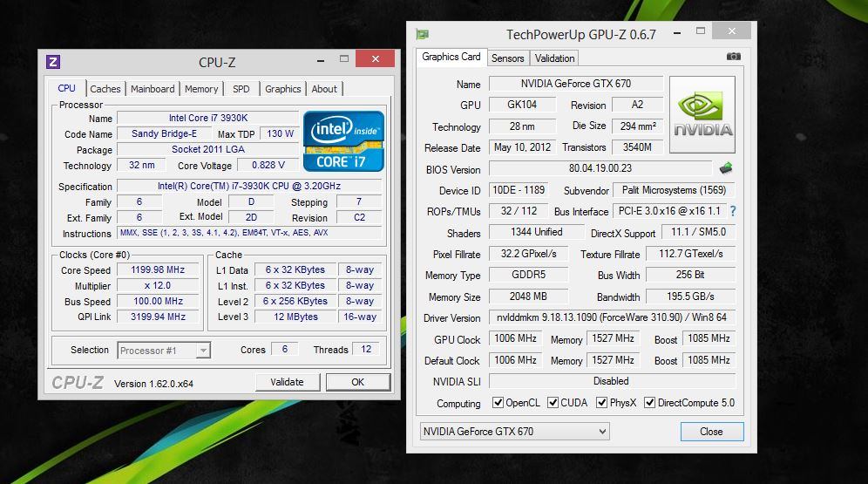Click the Close button in GPU-Z
This screenshot has width=868, height=484.
click(x=711, y=432)
